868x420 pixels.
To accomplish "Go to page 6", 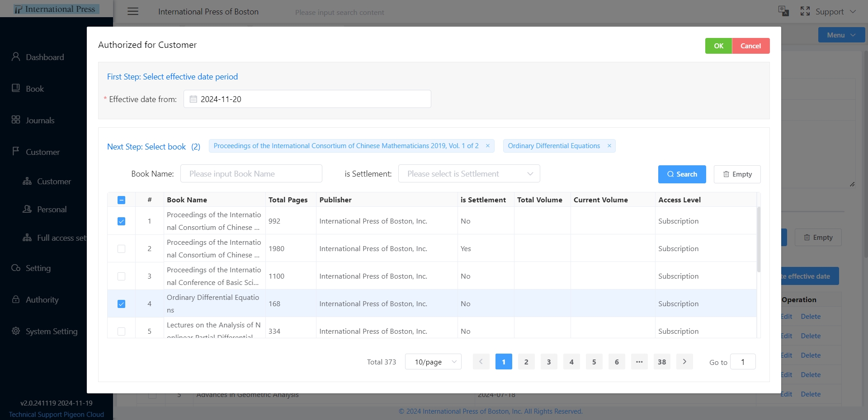I will click(617, 362).
